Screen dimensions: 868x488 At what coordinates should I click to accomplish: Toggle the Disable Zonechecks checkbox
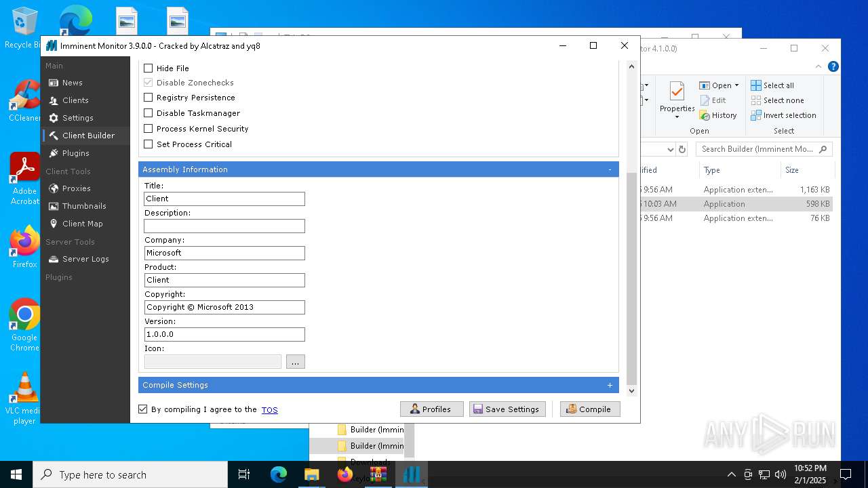pyautogui.click(x=149, y=83)
